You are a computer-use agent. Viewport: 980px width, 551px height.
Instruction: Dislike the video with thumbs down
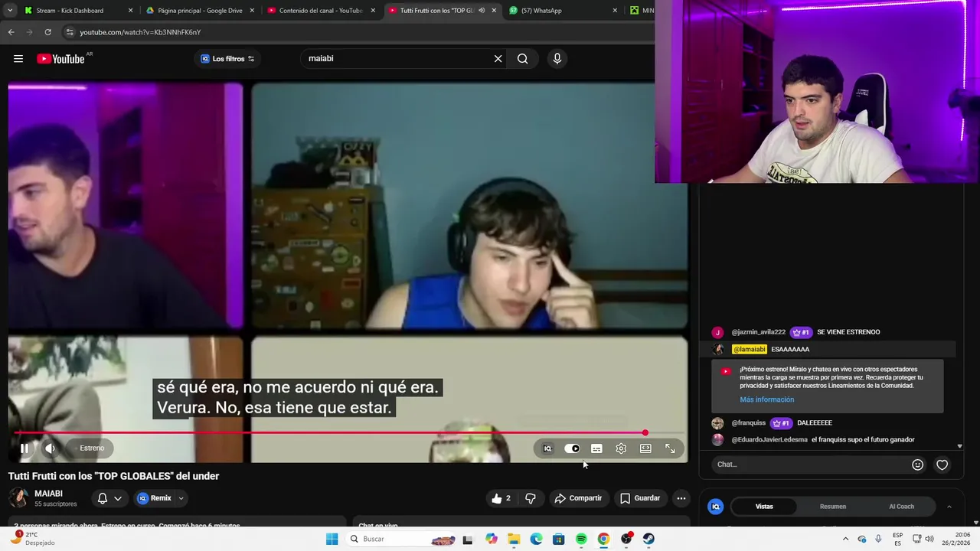(530, 498)
